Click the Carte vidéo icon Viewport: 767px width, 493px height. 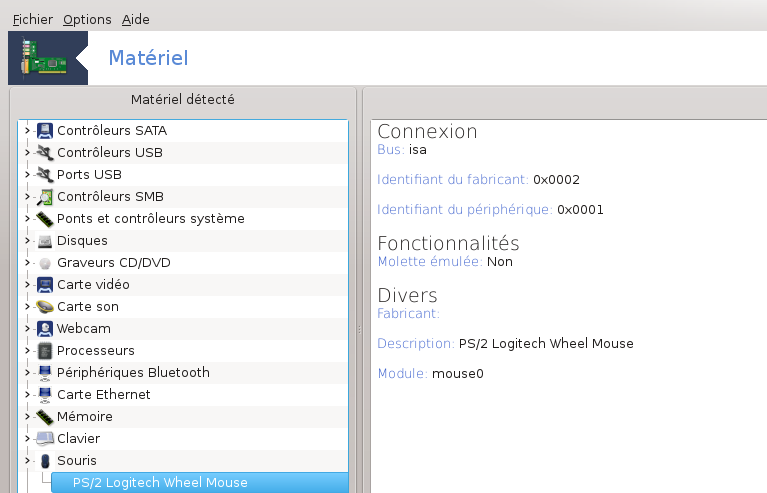44,285
